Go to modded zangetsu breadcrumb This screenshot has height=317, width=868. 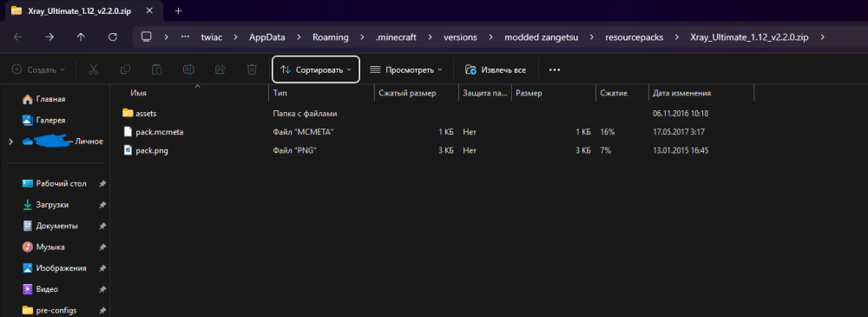tap(542, 37)
